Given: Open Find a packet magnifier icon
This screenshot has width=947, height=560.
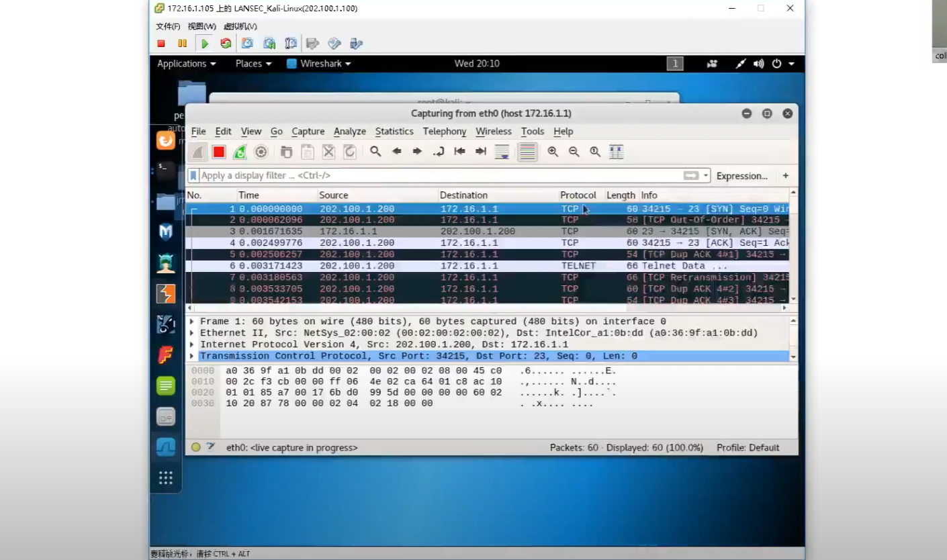Looking at the screenshot, I should click(x=375, y=152).
